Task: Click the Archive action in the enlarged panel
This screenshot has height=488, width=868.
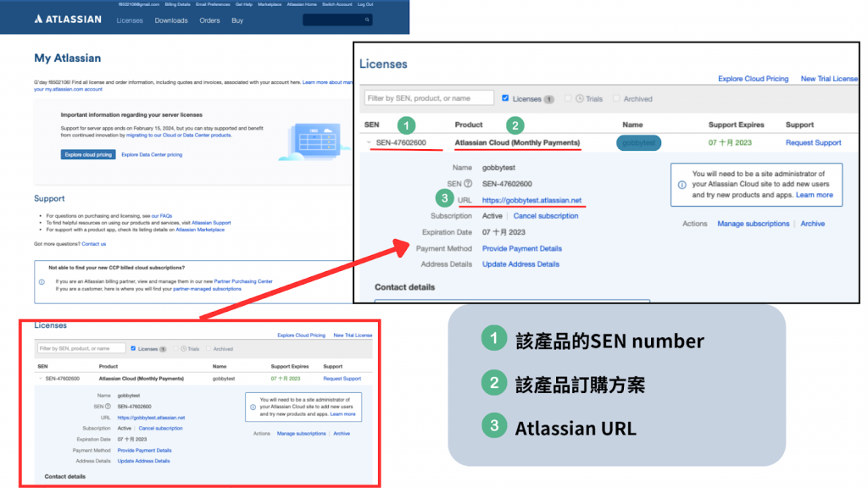Action: [813, 224]
